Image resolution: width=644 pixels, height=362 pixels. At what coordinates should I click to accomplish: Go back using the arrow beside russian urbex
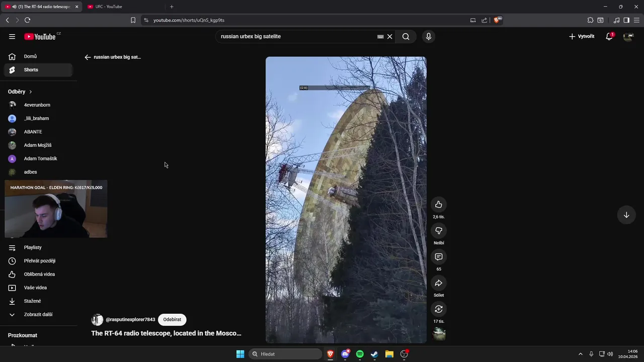coord(88,57)
